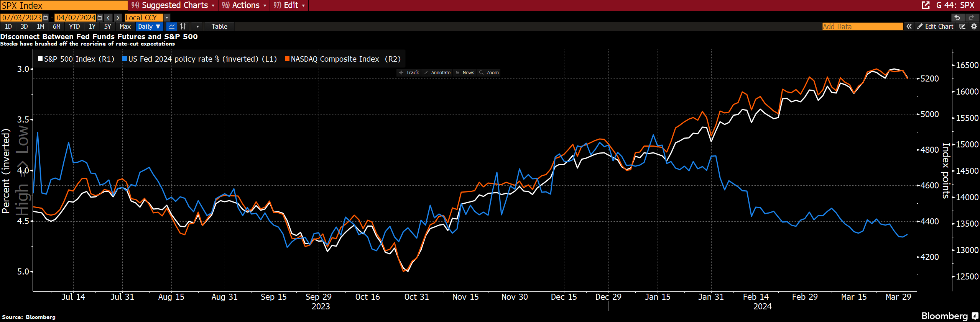
Task: Click the Local CCY field
Action: click(x=144, y=18)
